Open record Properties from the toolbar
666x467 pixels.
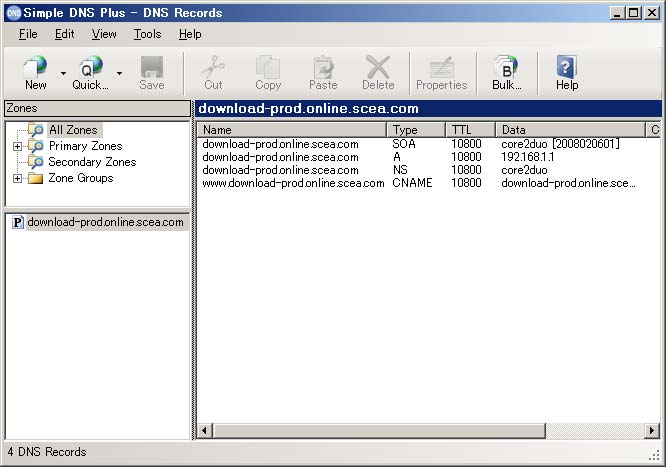[x=442, y=72]
